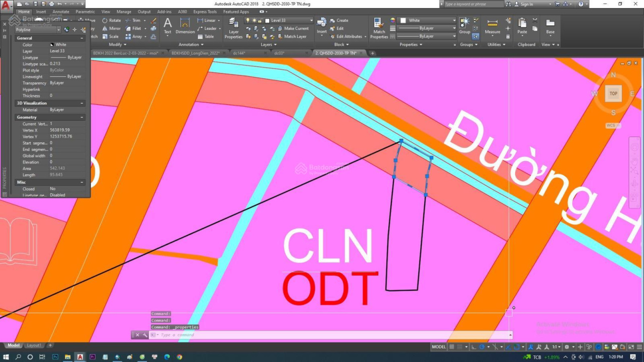The image size is (644, 362).
Task: Toggle ortho mode in status bar
Action: [473, 347]
